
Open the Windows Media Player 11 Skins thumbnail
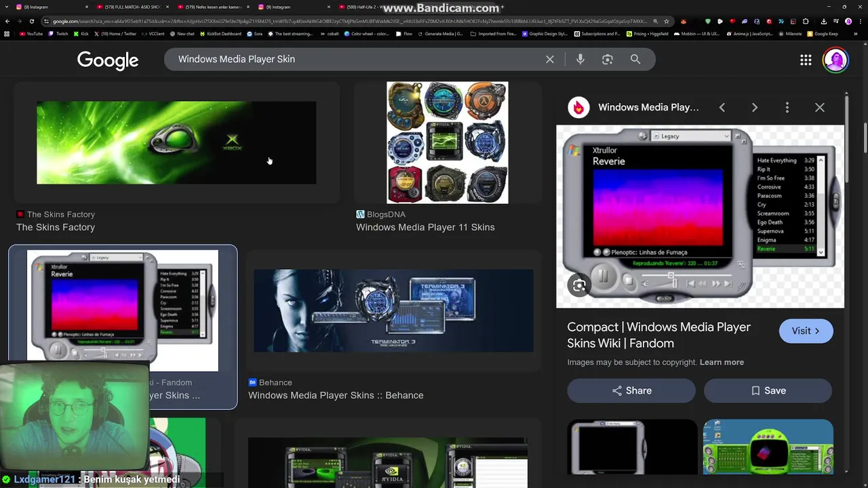(447, 142)
